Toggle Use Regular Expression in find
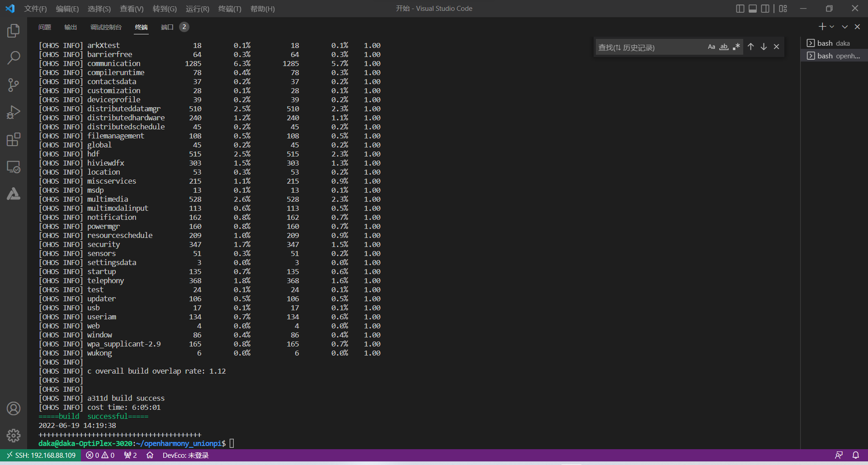Viewport: 868px width, 465px height. tap(736, 47)
